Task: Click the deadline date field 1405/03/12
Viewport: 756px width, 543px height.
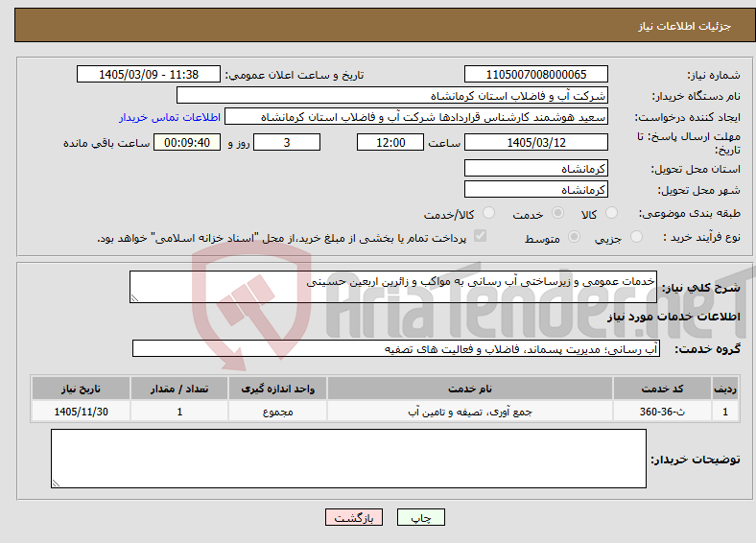Action: (535, 142)
